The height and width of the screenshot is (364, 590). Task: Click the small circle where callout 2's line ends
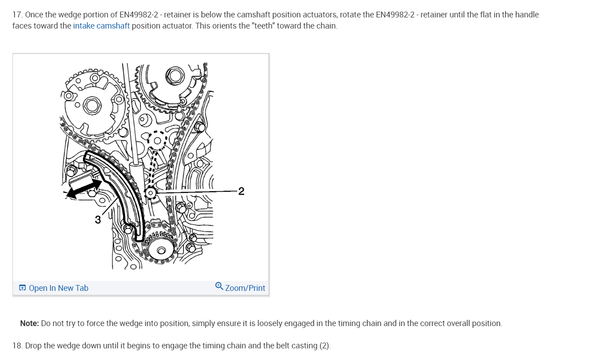pos(151,193)
